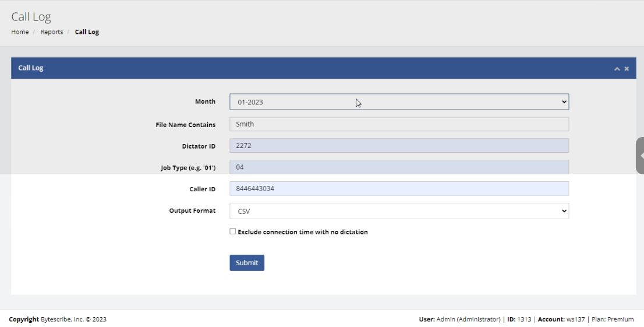Collapse the Call Log panel with chevron icon
The image size is (644, 327).
point(617,69)
